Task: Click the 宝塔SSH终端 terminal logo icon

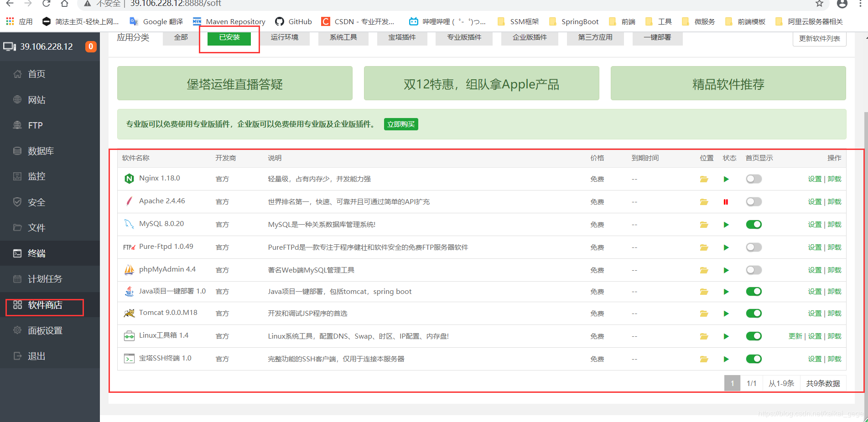Action: point(129,359)
